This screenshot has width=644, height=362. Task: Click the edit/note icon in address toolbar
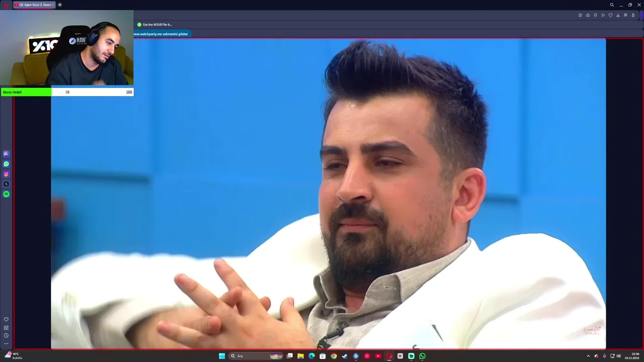coord(580,15)
